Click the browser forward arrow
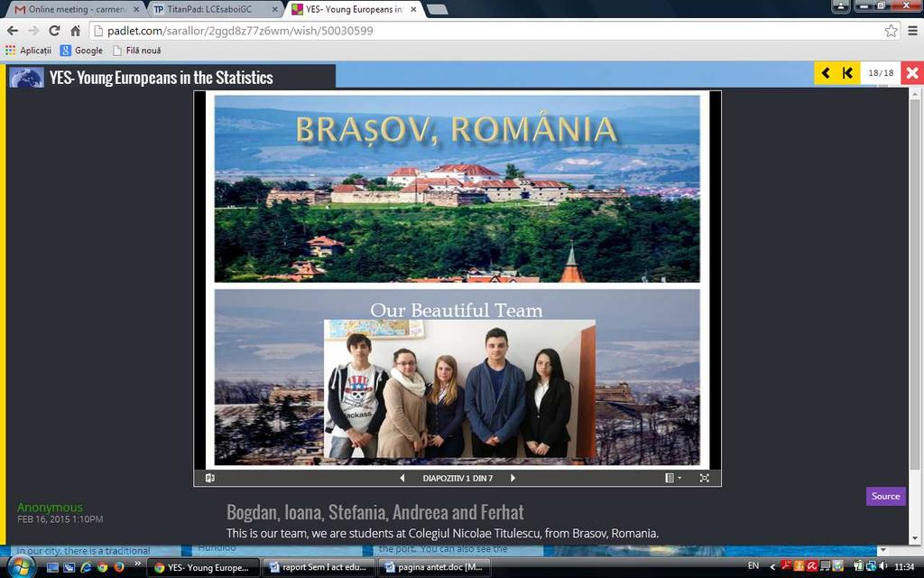The image size is (924, 578). coord(33,31)
